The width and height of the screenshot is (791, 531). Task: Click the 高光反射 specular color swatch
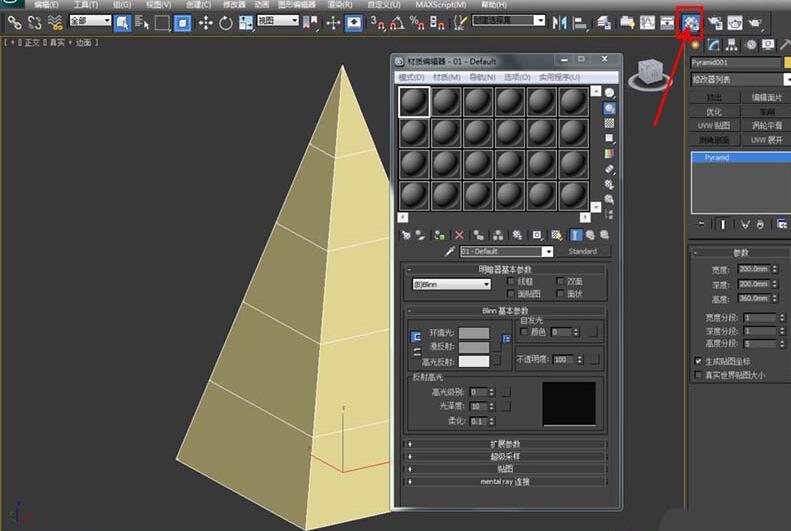point(474,362)
